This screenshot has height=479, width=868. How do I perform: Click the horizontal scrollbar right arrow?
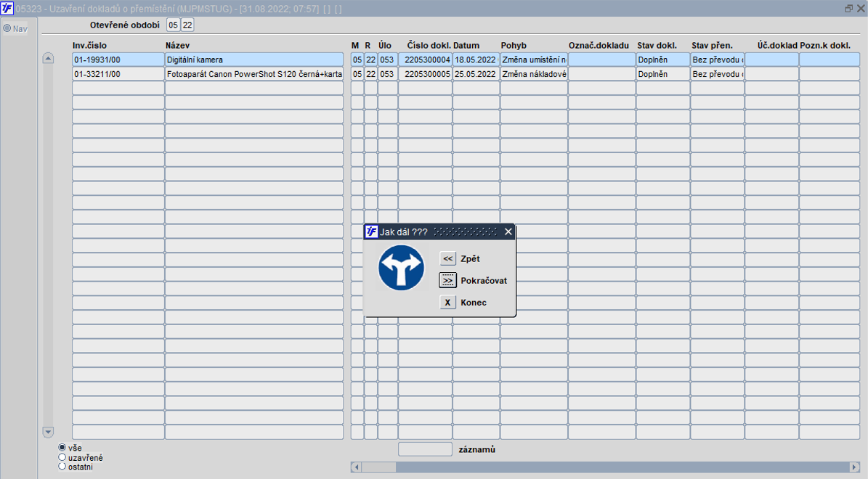[x=854, y=467]
